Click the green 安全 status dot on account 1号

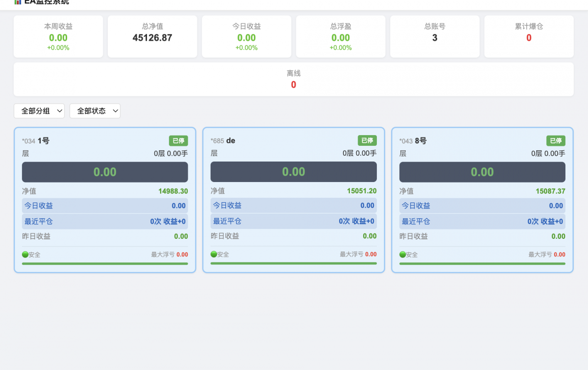[x=25, y=254]
